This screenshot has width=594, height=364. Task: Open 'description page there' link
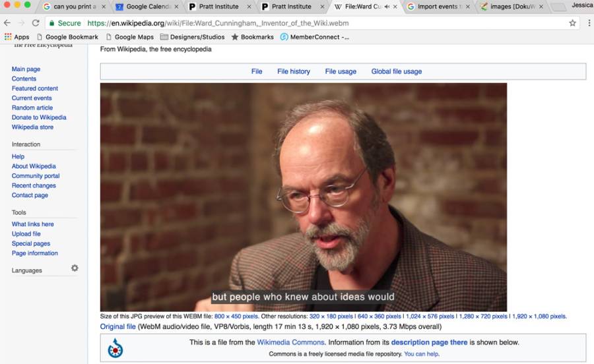[429, 342]
